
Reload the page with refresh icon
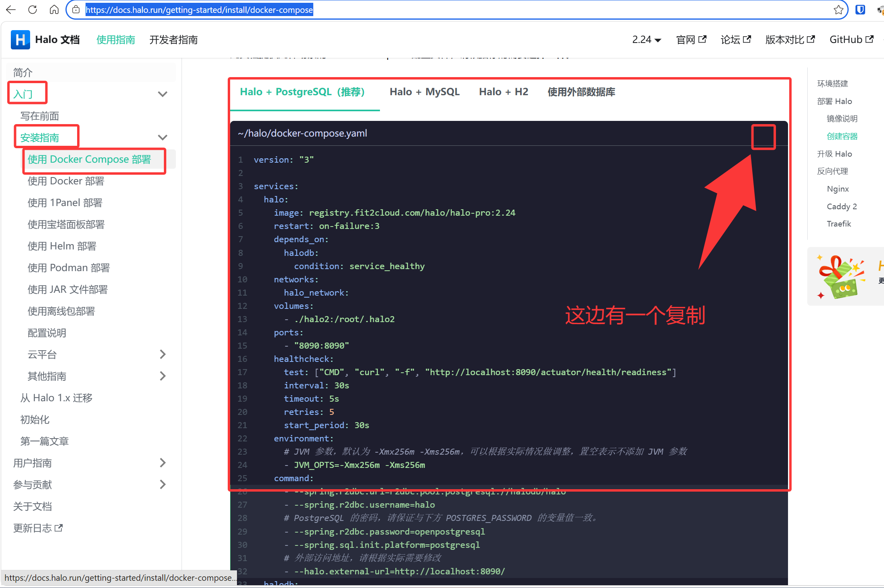(33, 10)
